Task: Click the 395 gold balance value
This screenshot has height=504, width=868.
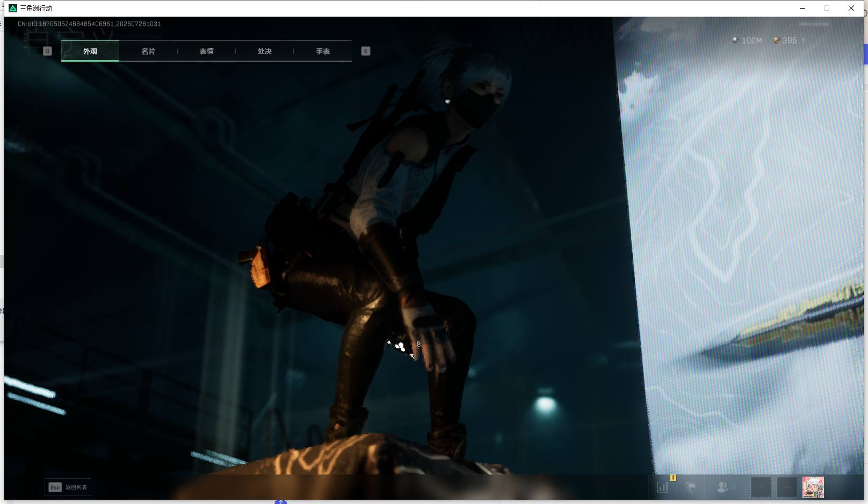Action: 790,40
